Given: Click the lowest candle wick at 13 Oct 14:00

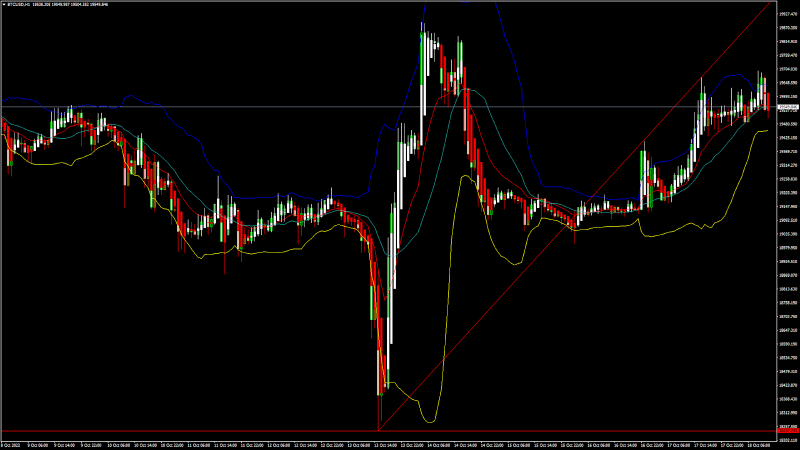Looking at the screenshot, I should click(x=379, y=412).
